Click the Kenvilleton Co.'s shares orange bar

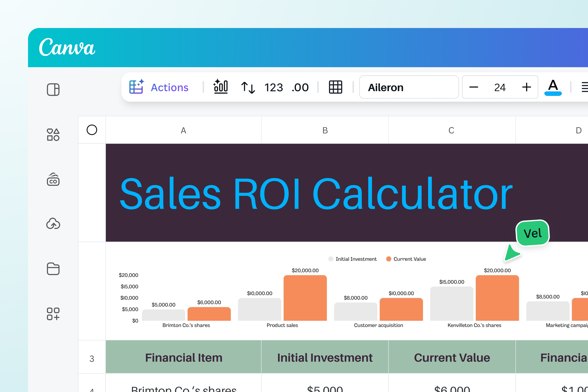pos(497,298)
